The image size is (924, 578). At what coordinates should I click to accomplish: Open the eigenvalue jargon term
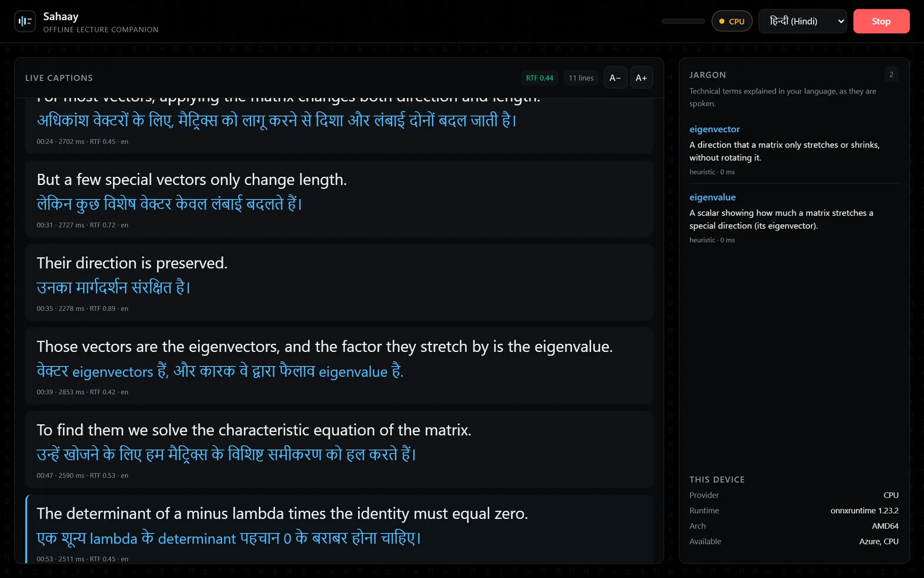713,198
